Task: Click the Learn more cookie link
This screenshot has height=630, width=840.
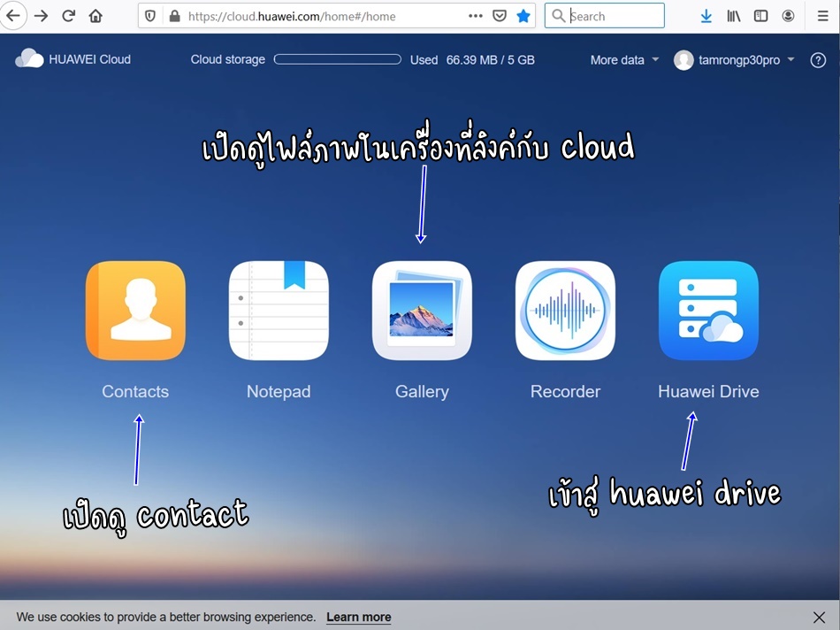Action: point(359,617)
